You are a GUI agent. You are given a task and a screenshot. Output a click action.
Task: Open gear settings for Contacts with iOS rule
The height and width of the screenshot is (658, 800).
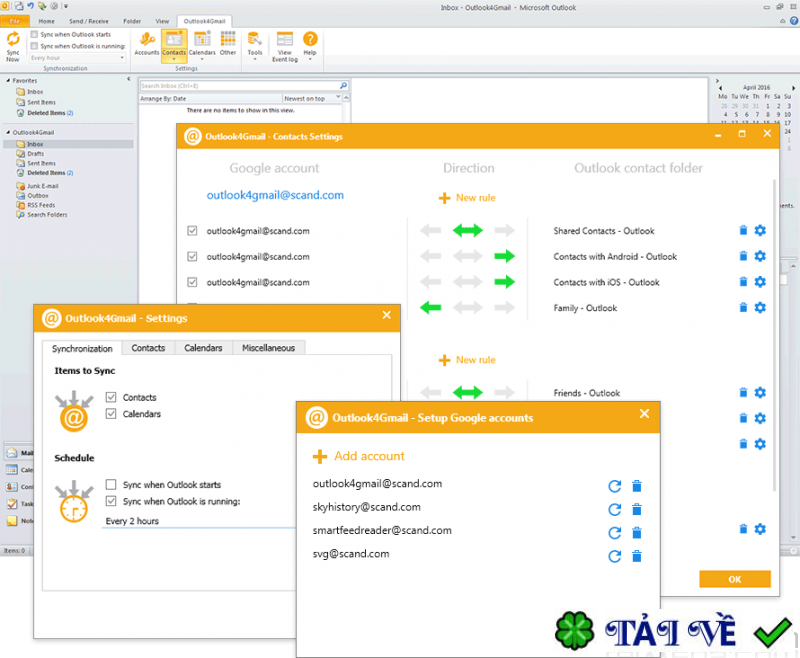(760, 282)
